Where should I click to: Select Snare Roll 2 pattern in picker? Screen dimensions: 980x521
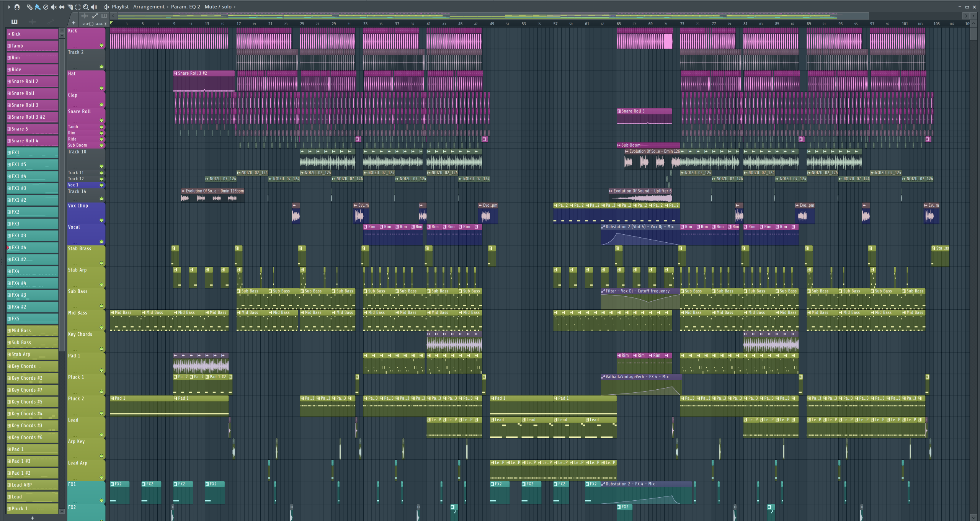[33, 82]
